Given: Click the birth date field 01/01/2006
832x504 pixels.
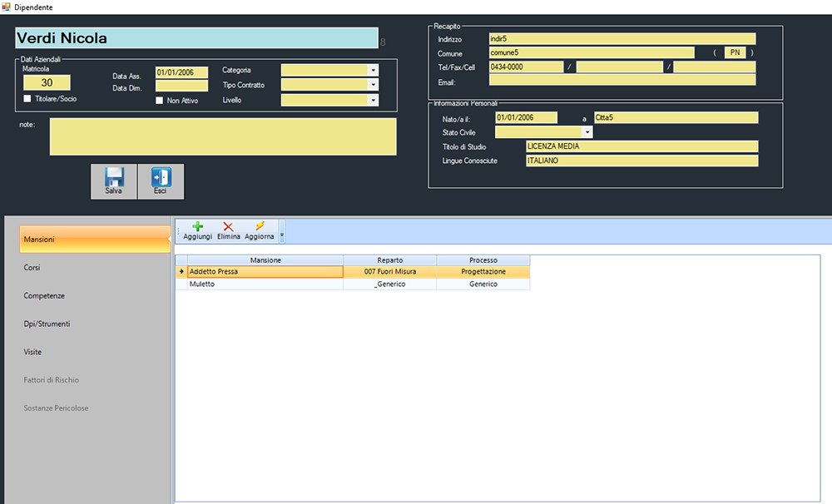Looking at the screenshot, I should pos(527,118).
